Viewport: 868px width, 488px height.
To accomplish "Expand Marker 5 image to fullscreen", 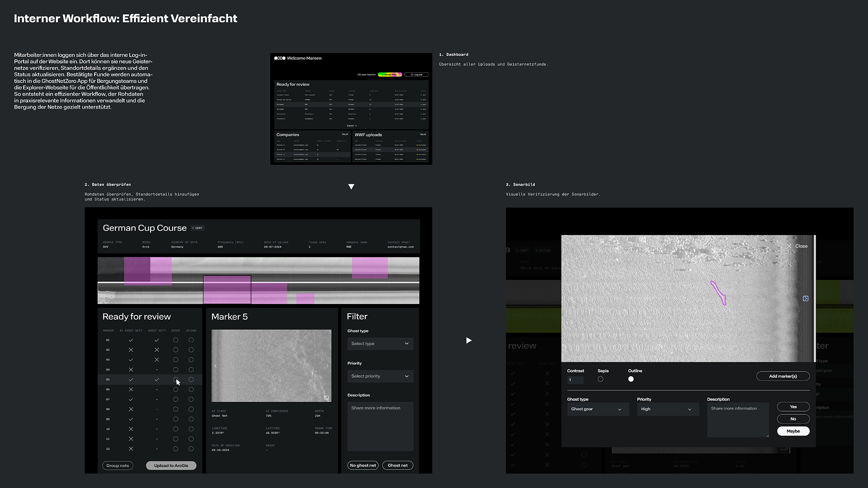I will tap(326, 398).
